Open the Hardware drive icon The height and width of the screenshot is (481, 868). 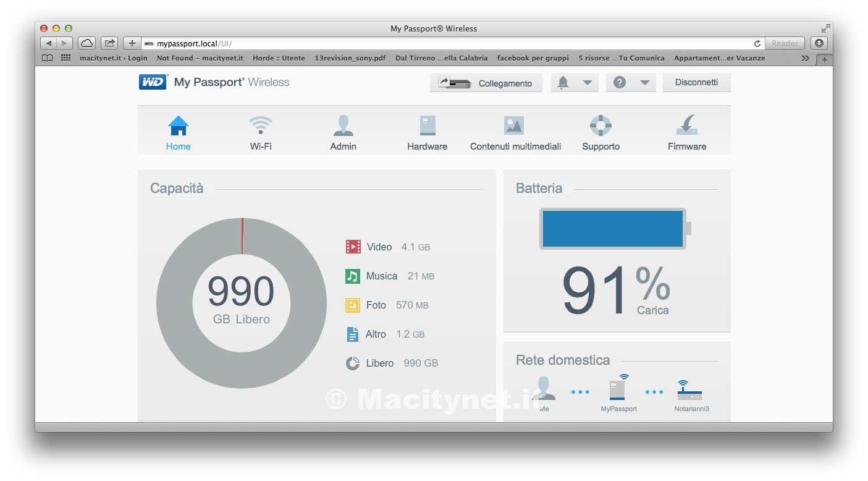(428, 126)
